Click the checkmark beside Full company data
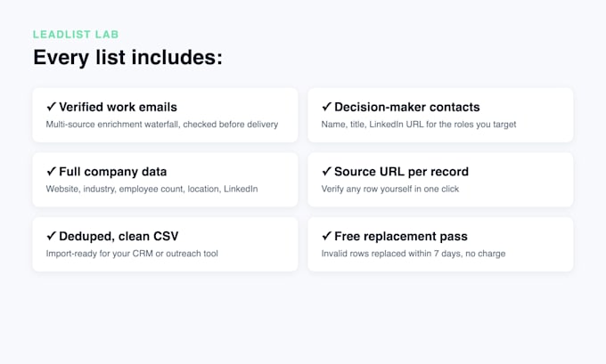606x364 pixels. click(52, 171)
